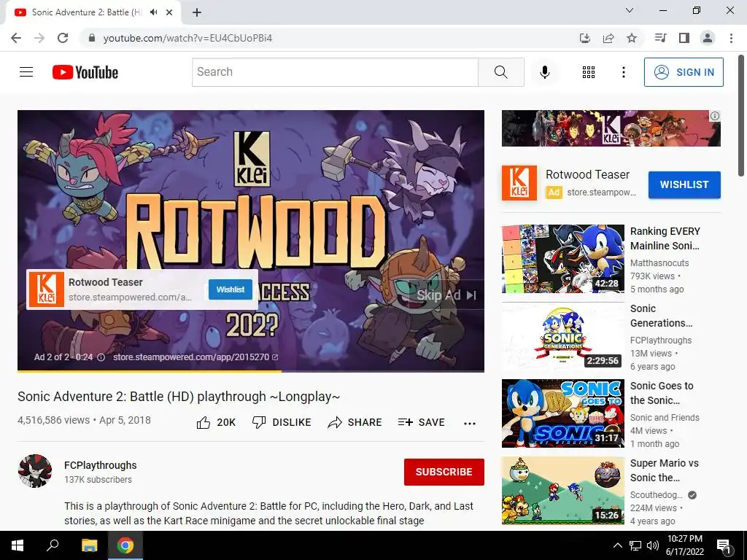Open the banner ad info icon
Viewport: 747px width, 560px height.
pos(715,116)
